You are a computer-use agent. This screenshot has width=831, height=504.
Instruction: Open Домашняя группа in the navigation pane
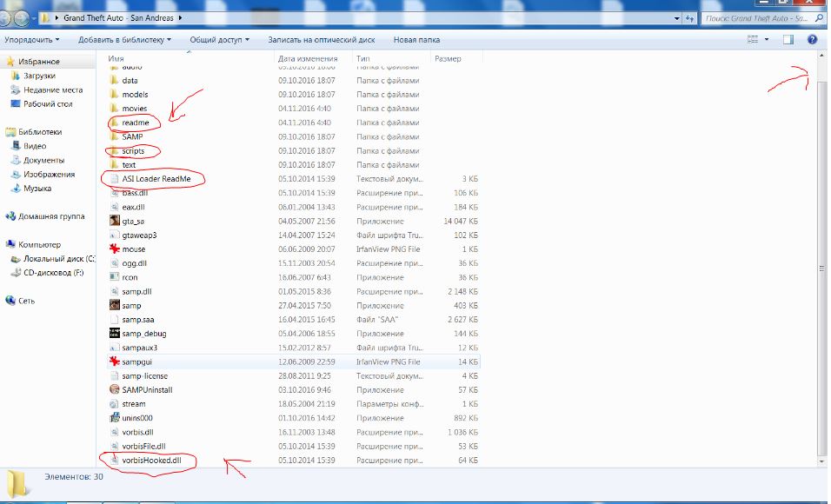[51, 216]
